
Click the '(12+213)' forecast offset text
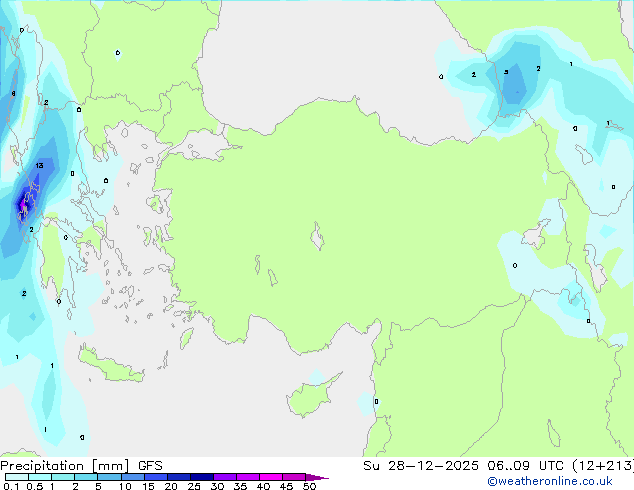pos(603,466)
